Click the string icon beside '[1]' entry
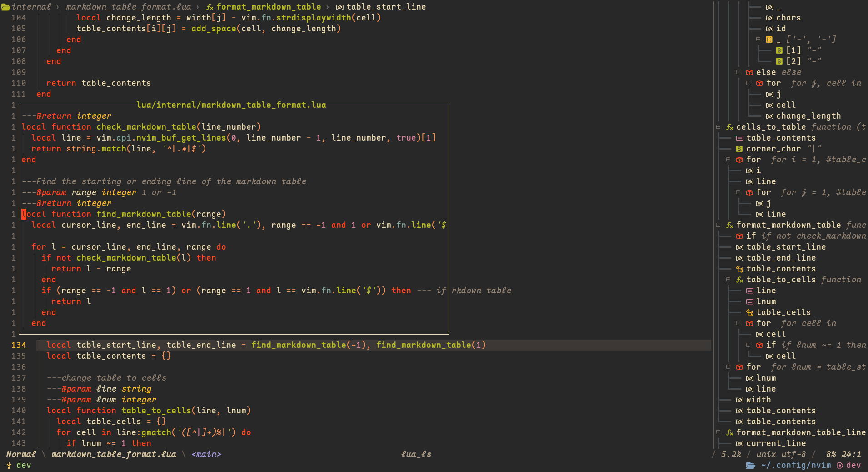This screenshot has width=868, height=472. [x=779, y=50]
